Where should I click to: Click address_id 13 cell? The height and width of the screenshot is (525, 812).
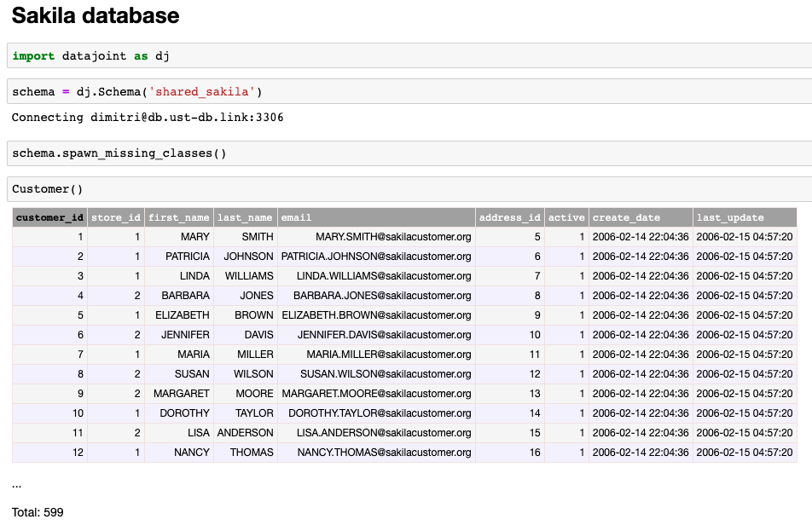point(509,394)
